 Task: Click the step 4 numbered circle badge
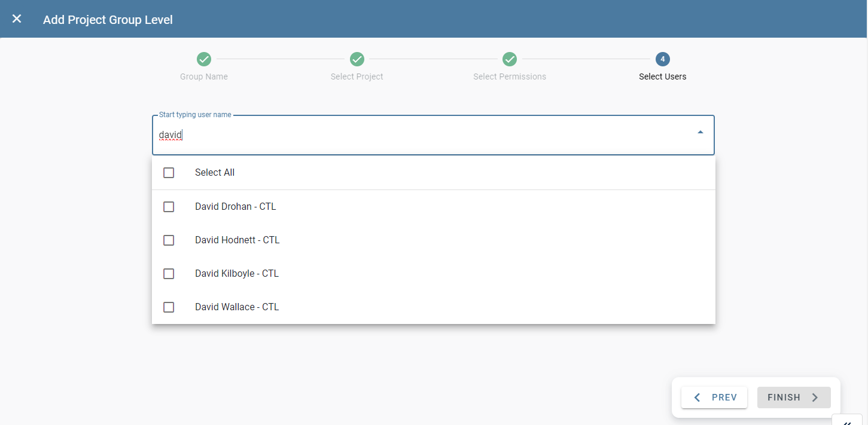662,59
